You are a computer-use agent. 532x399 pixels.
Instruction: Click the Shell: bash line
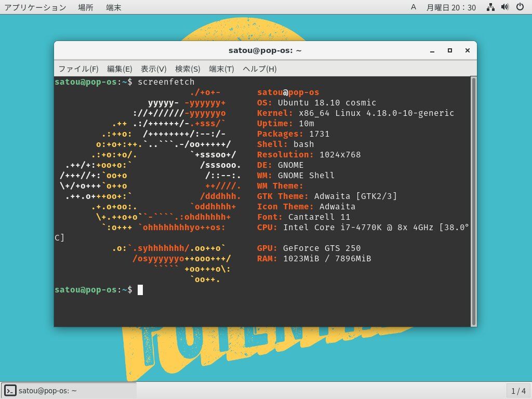point(285,144)
